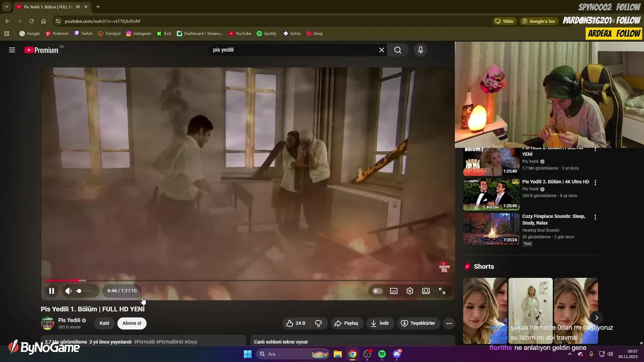Screen dimensions: 644x362
Task: Open Spotify from the taskbar
Action: point(382,354)
